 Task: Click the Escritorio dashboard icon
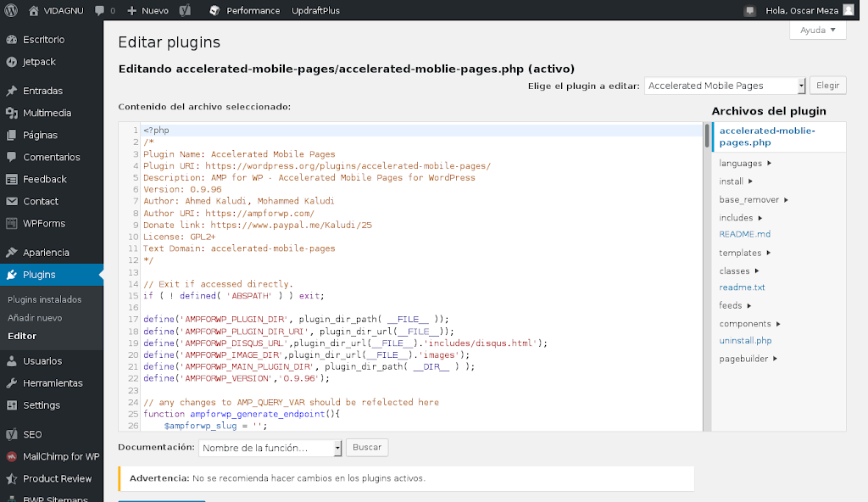pyautogui.click(x=12, y=39)
